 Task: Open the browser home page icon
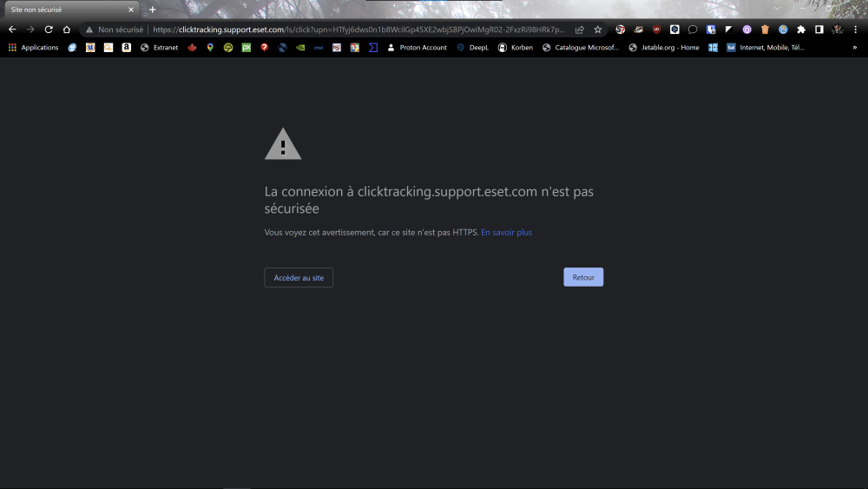coord(67,30)
